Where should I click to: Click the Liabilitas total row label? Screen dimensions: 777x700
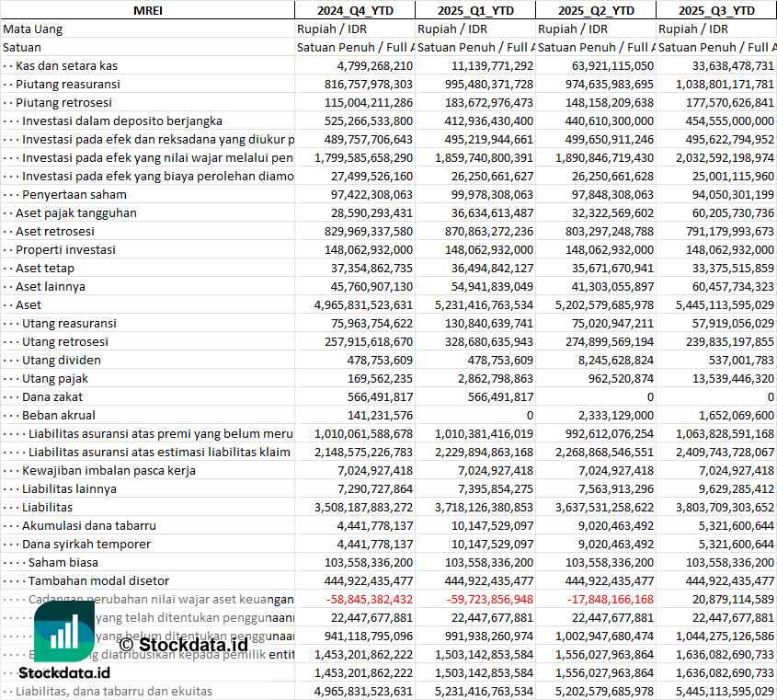click(x=47, y=507)
